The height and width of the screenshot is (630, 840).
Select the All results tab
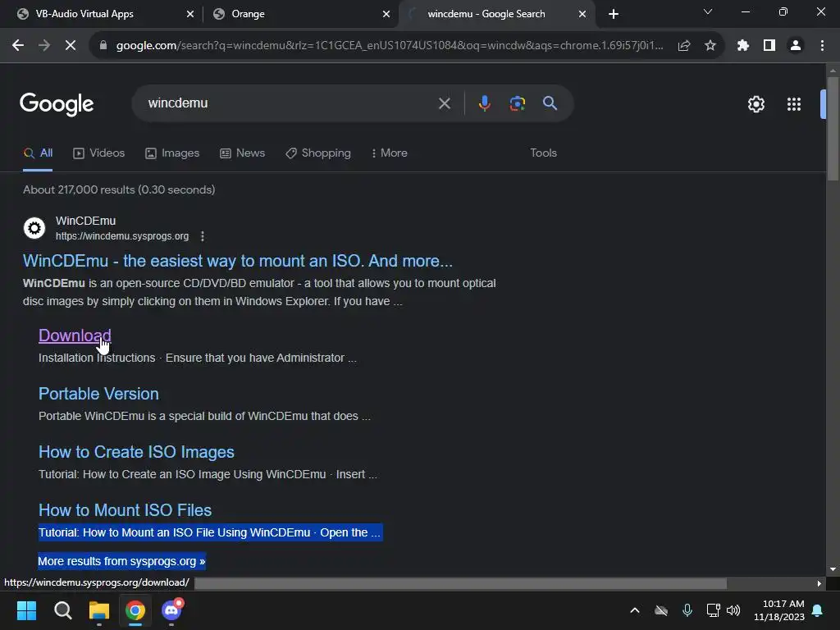(38, 153)
